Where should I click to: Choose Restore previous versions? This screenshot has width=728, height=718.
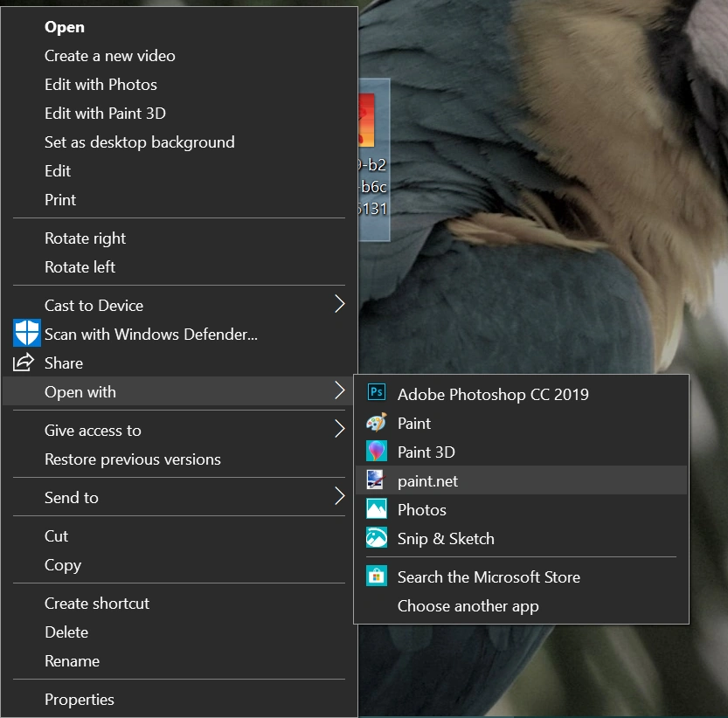pyautogui.click(x=179, y=459)
